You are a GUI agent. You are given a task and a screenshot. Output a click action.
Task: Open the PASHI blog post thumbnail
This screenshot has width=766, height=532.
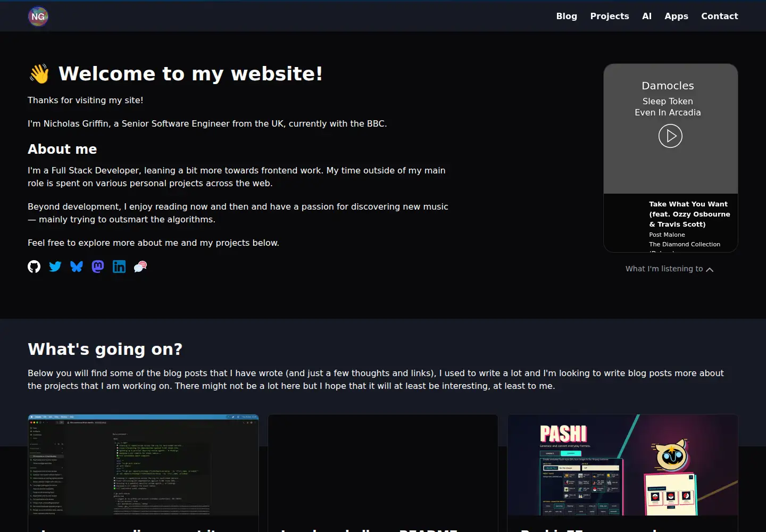click(623, 465)
